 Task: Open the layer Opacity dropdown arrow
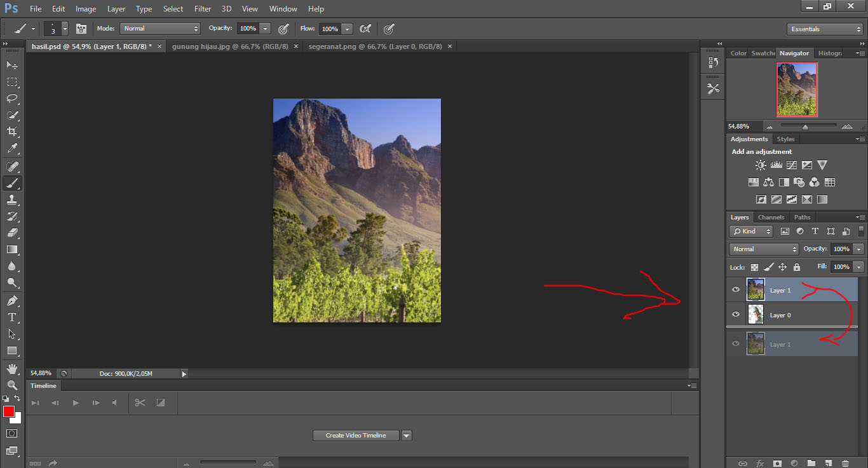pos(859,249)
